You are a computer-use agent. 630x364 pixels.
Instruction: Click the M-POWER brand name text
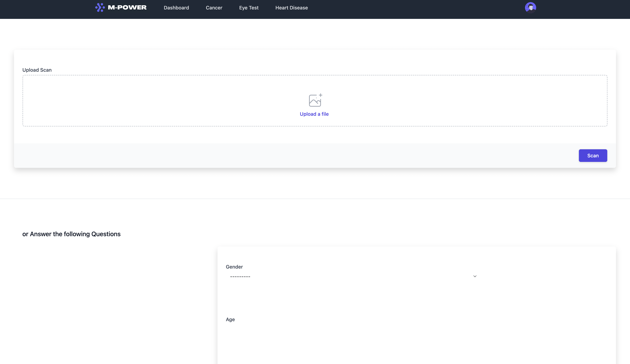127,8
